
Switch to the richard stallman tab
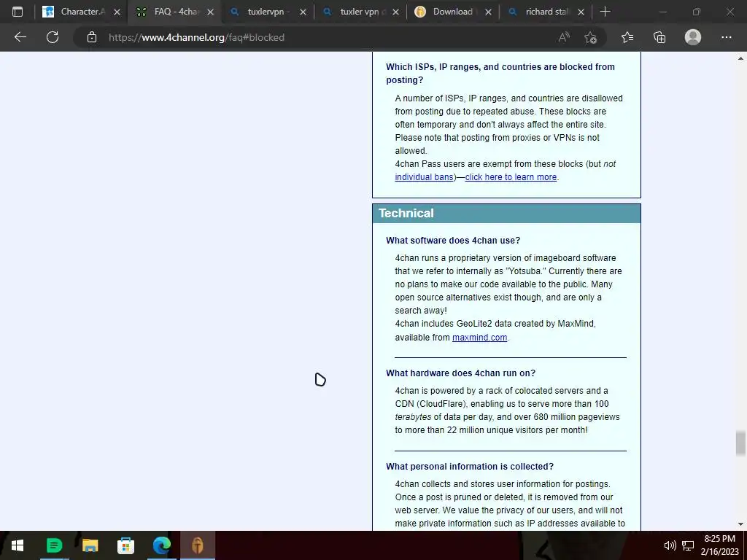pyautogui.click(x=546, y=12)
